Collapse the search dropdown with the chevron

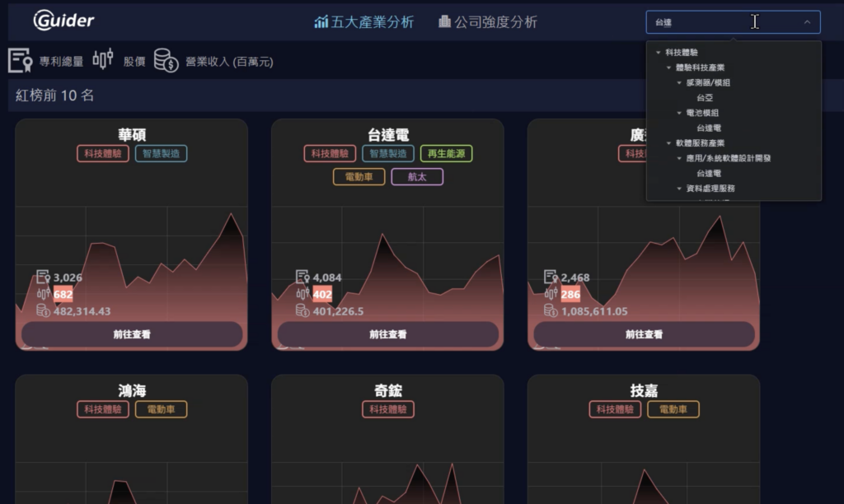click(x=807, y=22)
